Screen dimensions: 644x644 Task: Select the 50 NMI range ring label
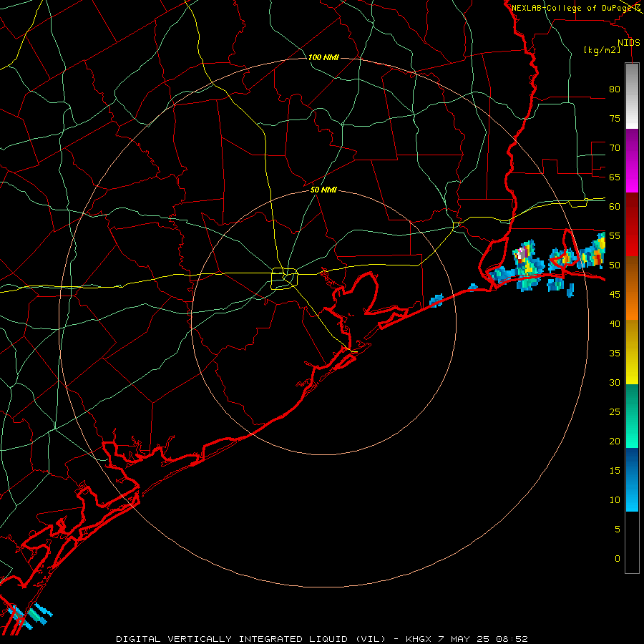(323, 190)
